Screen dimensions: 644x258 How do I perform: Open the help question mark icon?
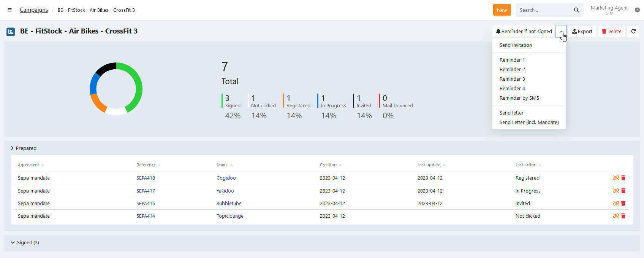(x=637, y=10)
